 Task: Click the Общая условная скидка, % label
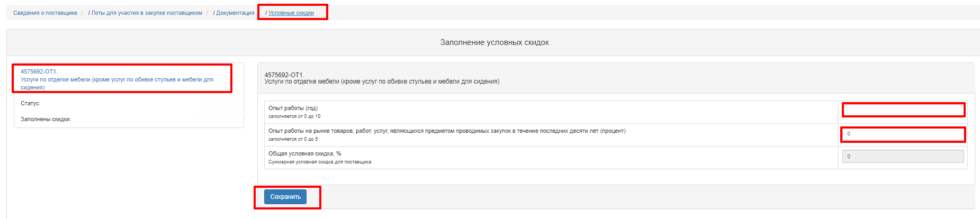[x=305, y=153]
